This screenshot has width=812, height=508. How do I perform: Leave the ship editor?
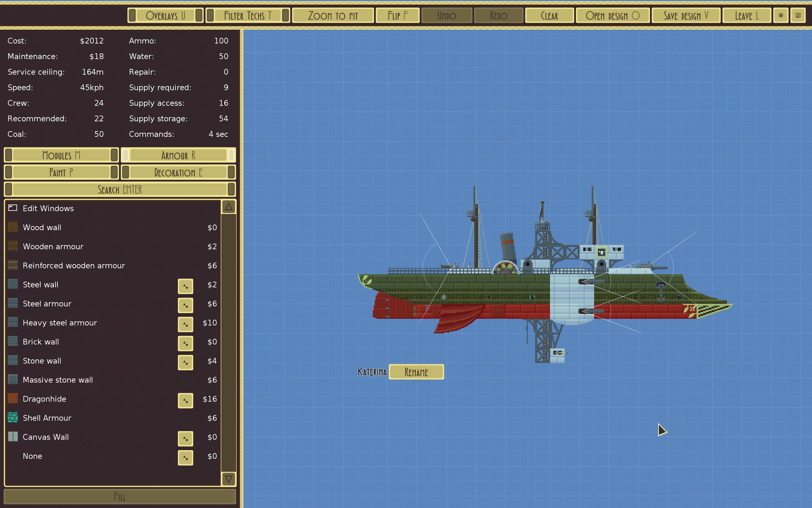[x=747, y=16]
